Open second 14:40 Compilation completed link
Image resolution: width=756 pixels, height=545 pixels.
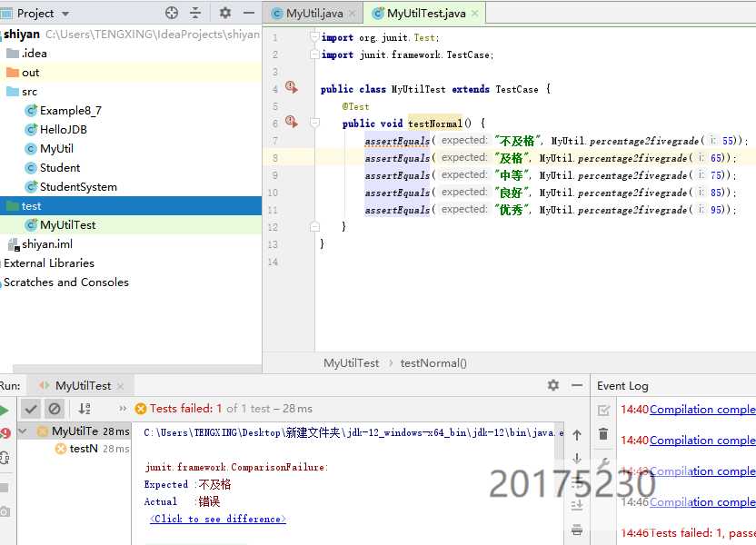click(702, 441)
